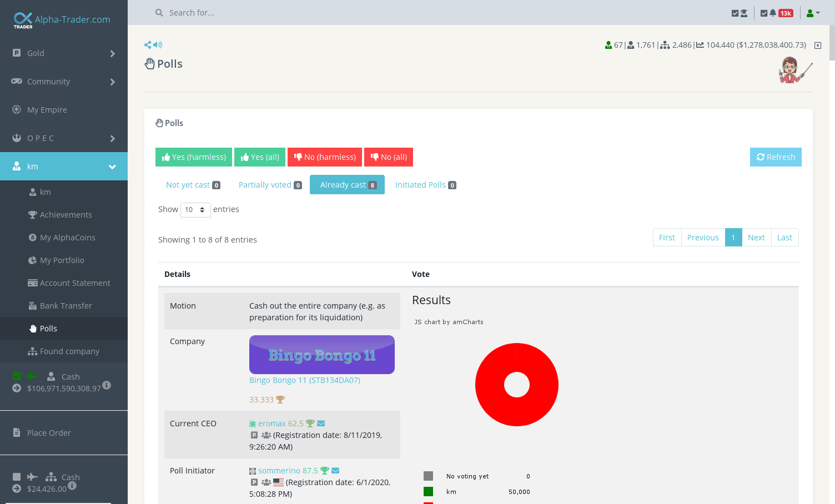Image resolution: width=835 pixels, height=504 pixels.
Task: Click the trophy icon next to 33.333
Action: (280, 400)
